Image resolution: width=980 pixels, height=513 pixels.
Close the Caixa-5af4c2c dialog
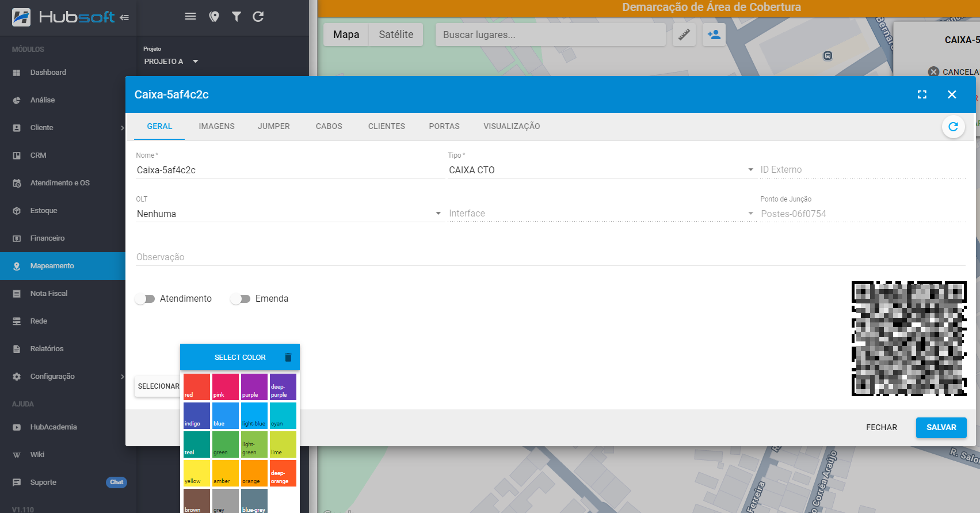(x=952, y=94)
